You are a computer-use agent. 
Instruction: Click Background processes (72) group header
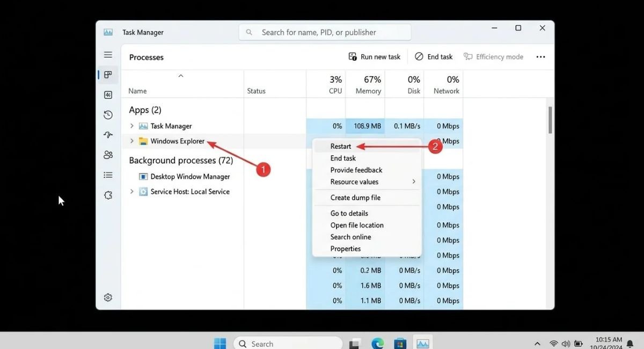click(181, 161)
